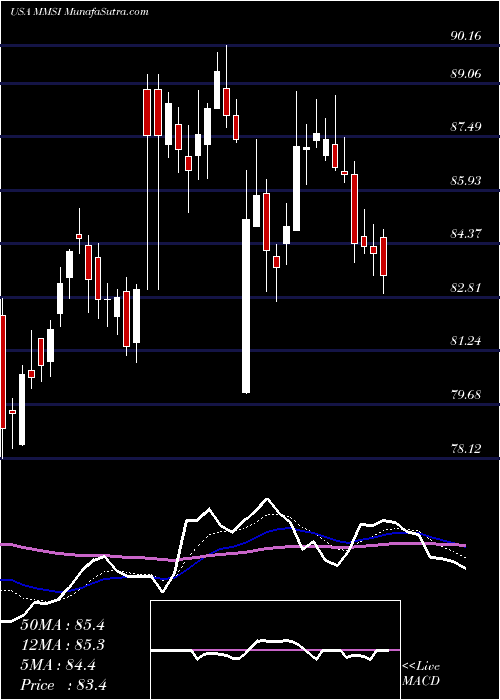Click the 85.93 price level label

click(x=466, y=181)
